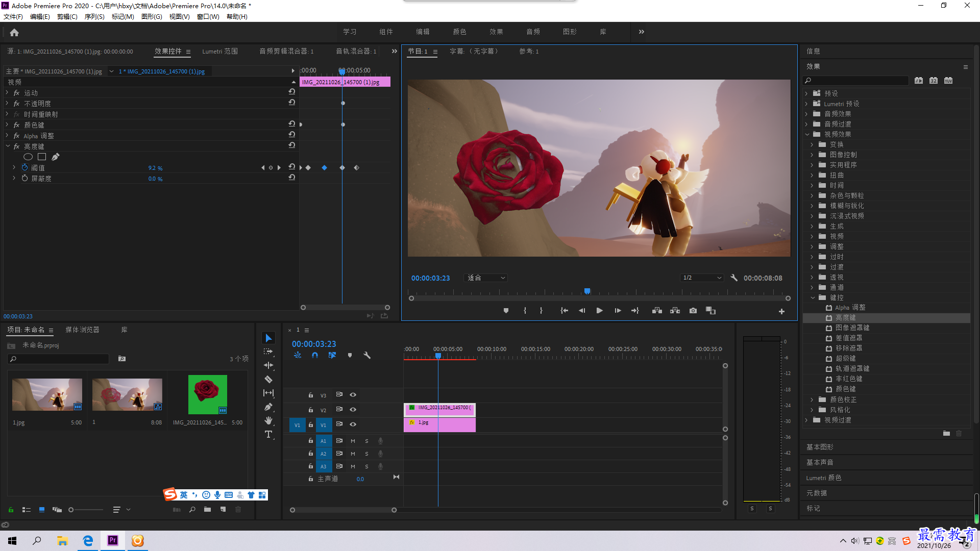Screen dimensions: 980x551
Task: Collapse the 视频效果 folder
Action: pos(807,134)
